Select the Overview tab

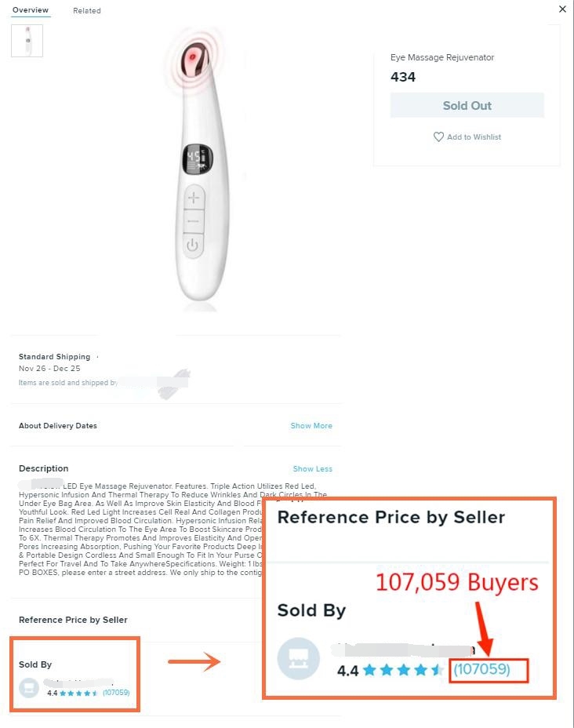click(x=31, y=9)
